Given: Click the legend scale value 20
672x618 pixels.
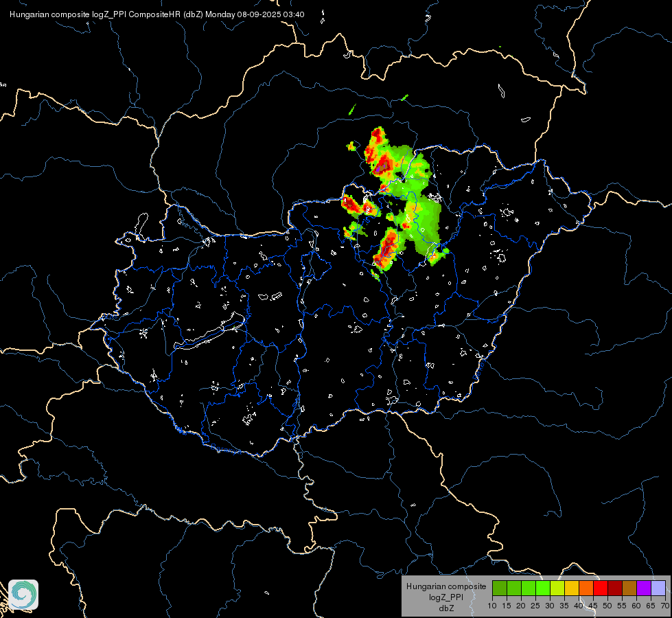Looking at the screenshot, I should [x=521, y=606].
